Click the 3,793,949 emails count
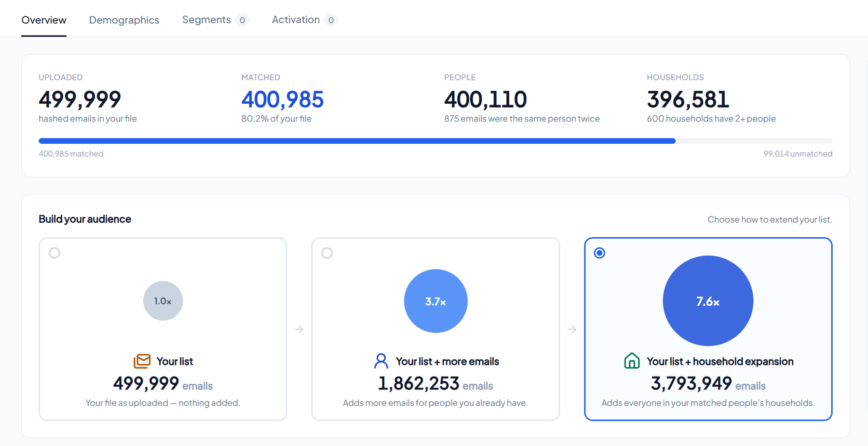 coord(708,384)
